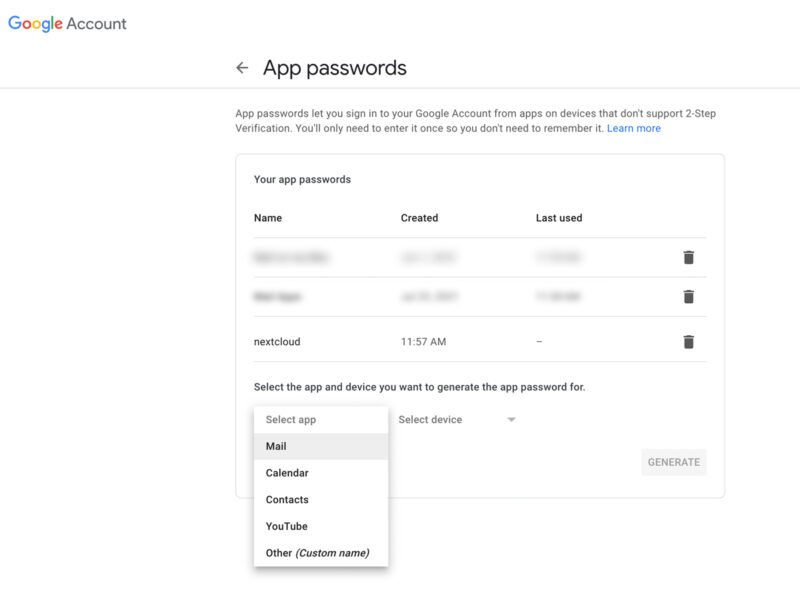Screen dimensions: 800x599
Task: Click the Select device dropdown arrow
Action: [511, 420]
